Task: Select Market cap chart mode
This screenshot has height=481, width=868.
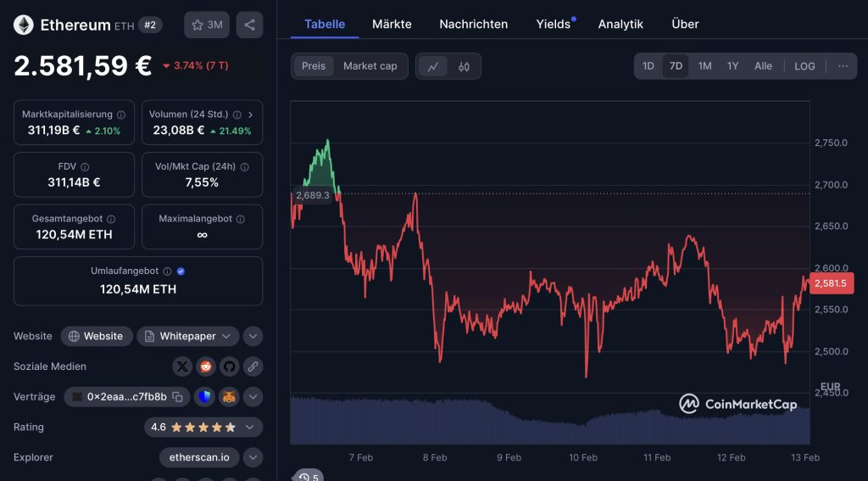Action: point(370,66)
